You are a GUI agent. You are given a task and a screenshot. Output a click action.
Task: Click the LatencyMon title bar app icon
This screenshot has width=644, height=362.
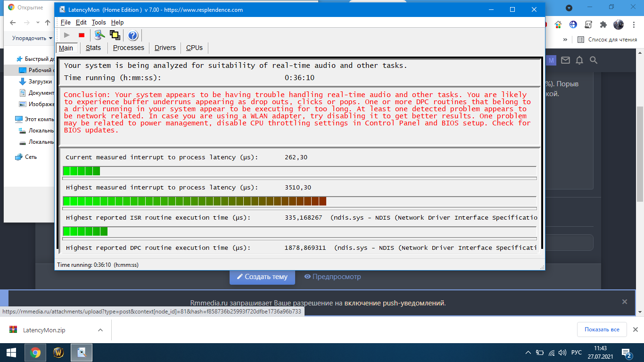pyautogui.click(x=62, y=9)
